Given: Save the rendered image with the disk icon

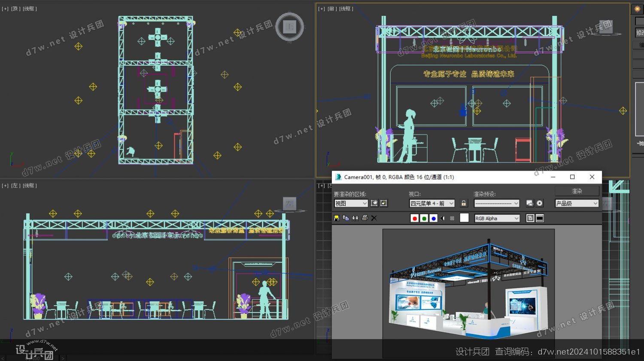Looking at the screenshot, I should click(x=337, y=218).
